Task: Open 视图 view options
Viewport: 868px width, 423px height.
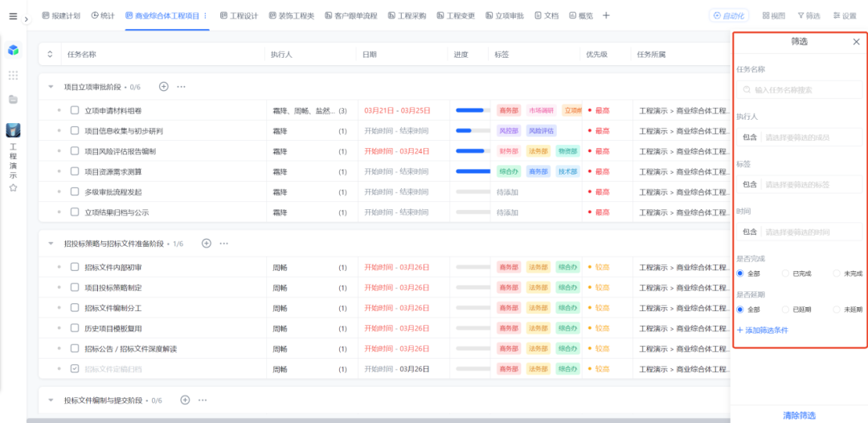Action: (774, 16)
